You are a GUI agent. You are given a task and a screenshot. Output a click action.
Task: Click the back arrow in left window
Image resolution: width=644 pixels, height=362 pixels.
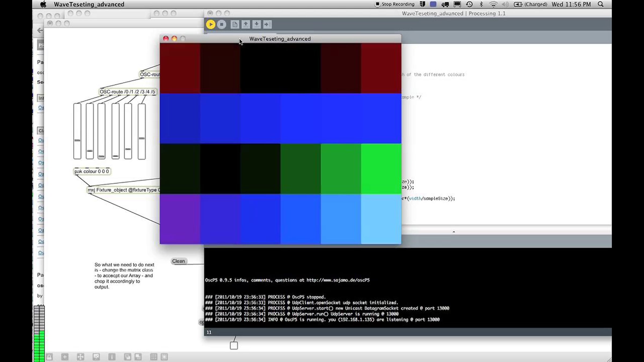pos(40,30)
